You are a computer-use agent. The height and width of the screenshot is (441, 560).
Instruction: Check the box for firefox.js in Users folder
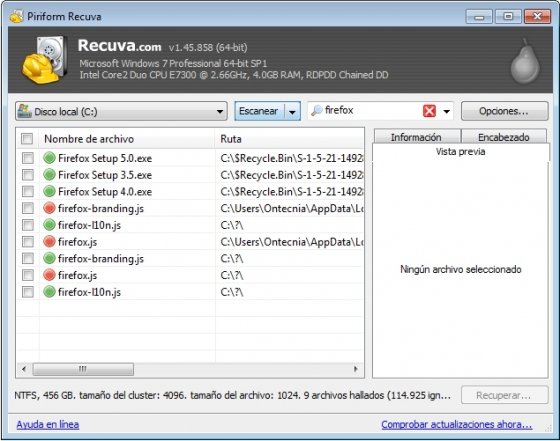coord(28,242)
